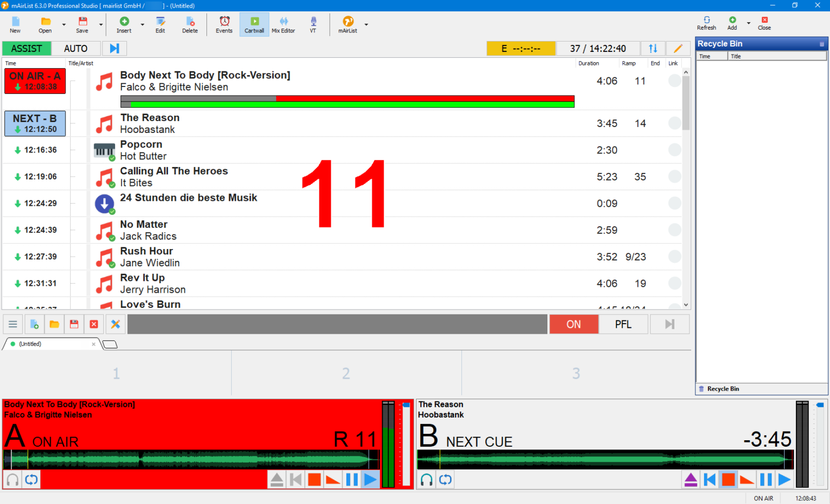The height and width of the screenshot is (504, 830).
Task: Stop playback on Player B
Action: (728, 479)
